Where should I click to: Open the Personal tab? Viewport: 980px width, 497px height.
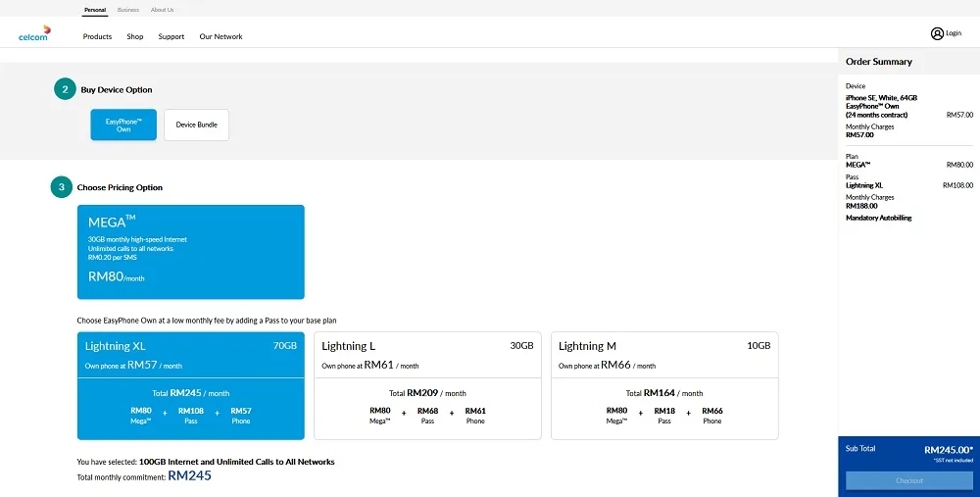[95, 10]
